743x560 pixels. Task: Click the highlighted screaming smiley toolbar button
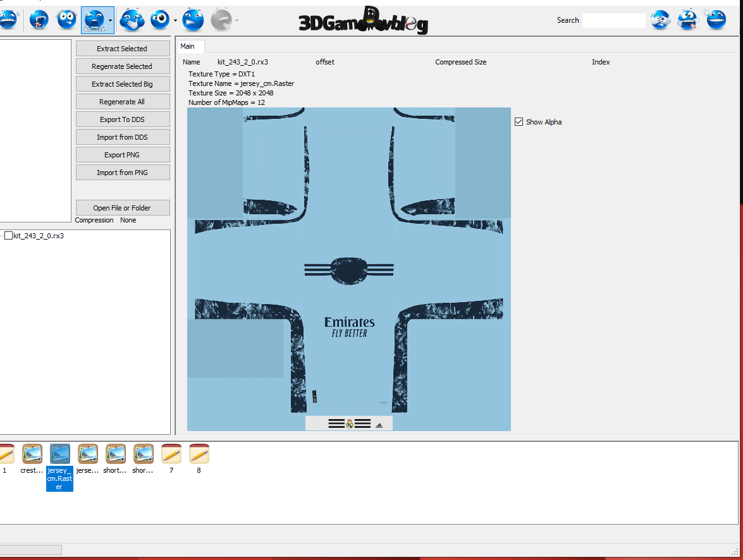pos(95,20)
